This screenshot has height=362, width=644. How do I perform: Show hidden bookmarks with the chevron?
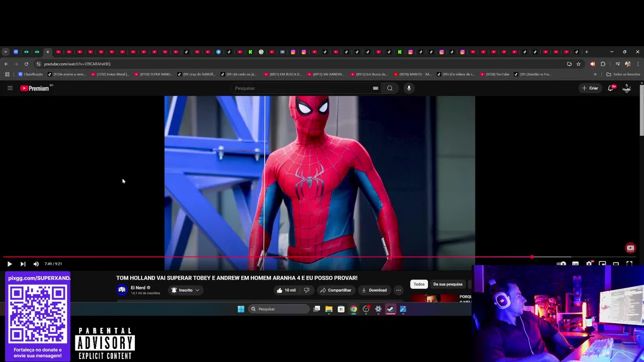595,74
